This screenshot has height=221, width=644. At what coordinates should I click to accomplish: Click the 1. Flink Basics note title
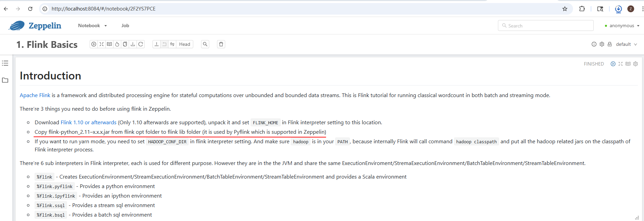point(47,44)
